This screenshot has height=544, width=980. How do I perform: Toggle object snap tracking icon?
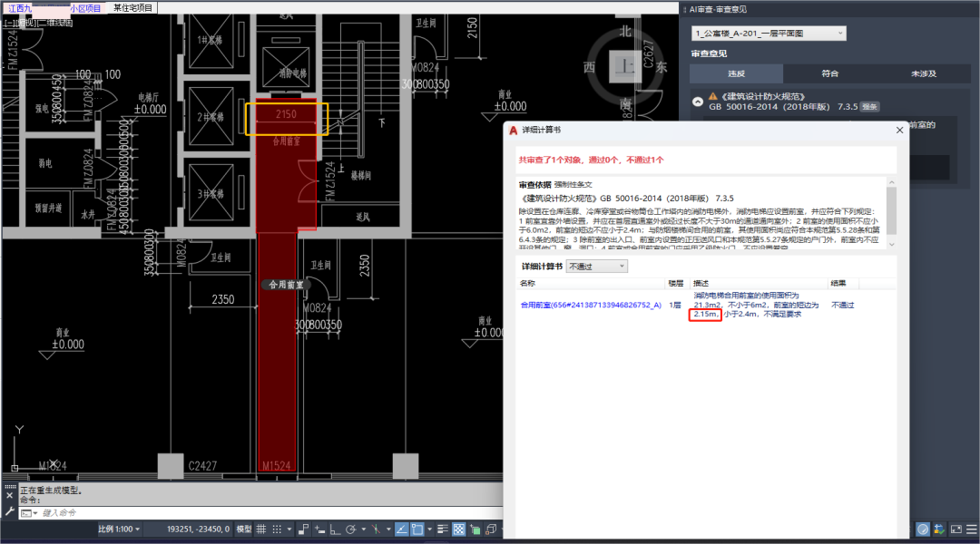402,529
